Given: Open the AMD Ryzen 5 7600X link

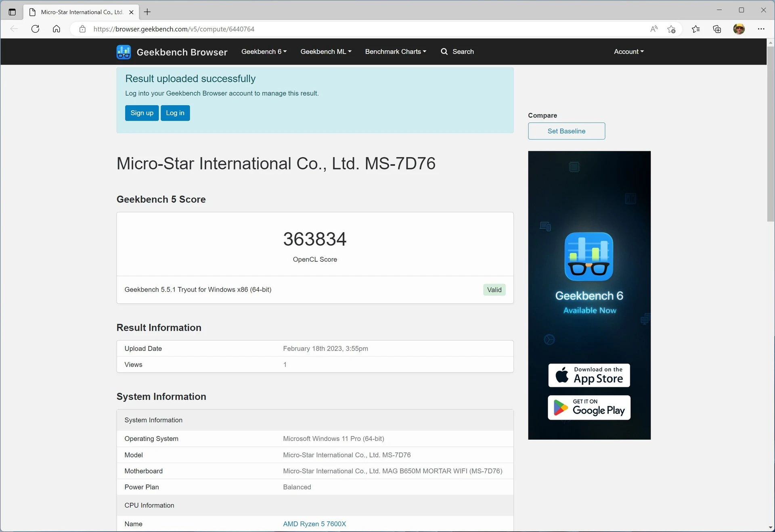Looking at the screenshot, I should coord(314,524).
